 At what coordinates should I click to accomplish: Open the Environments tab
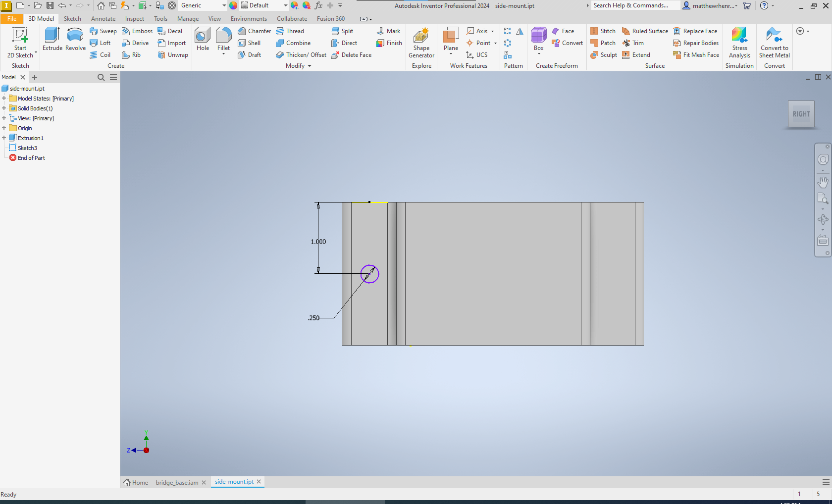click(x=249, y=19)
